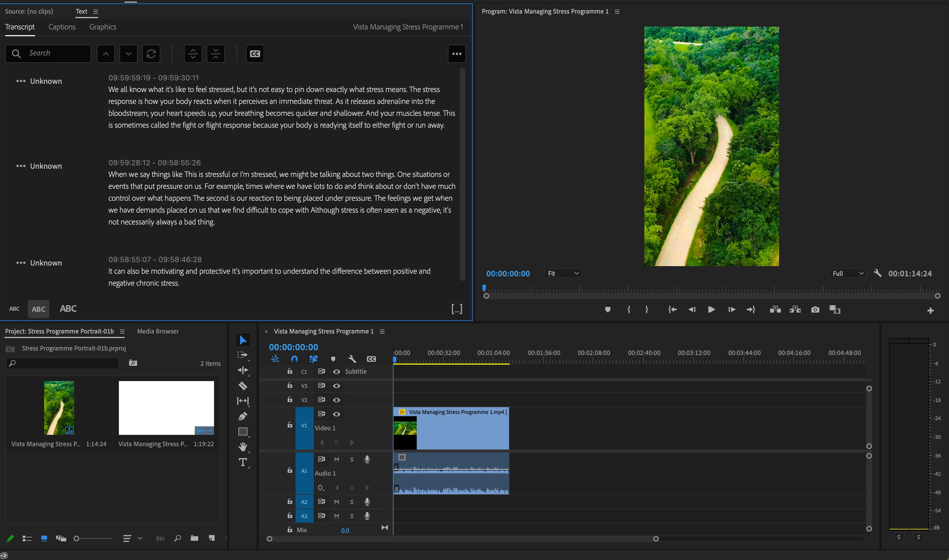The height and width of the screenshot is (560, 949).
Task: Open the Media Browser tab
Action: (158, 331)
